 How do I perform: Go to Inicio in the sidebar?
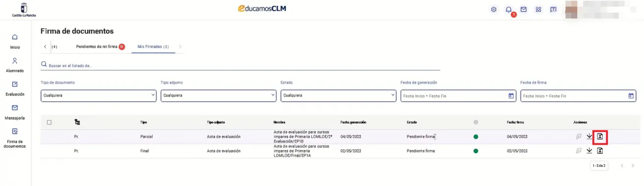coord(15,41)
